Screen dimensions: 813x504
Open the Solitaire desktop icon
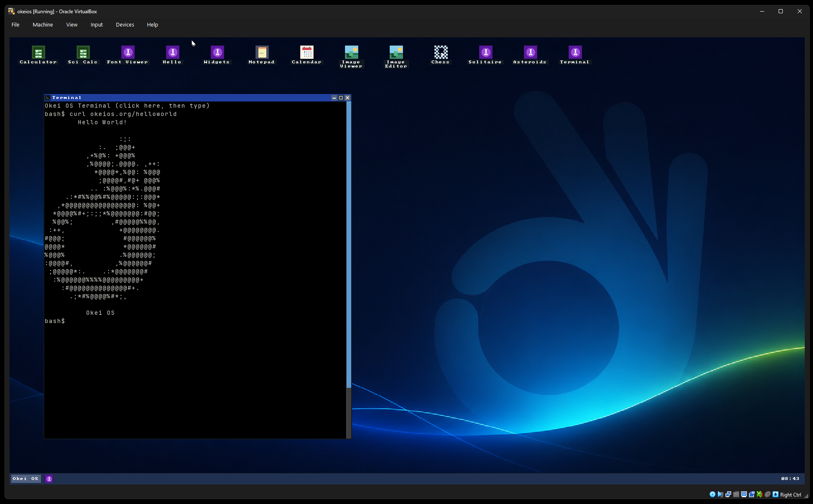coord(485,55)
